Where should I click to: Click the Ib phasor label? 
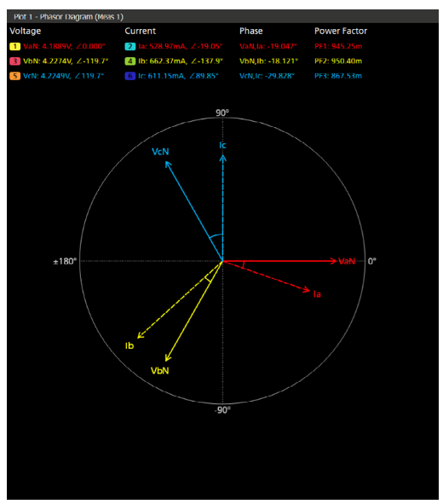click(129, 346)
